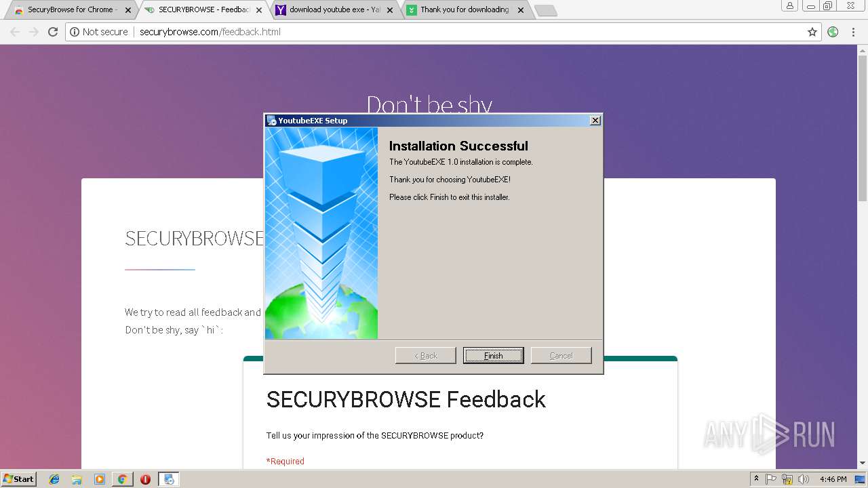
Task: Click the green SecuryBrowse extension icon
Action: click(x=833, y=32)
